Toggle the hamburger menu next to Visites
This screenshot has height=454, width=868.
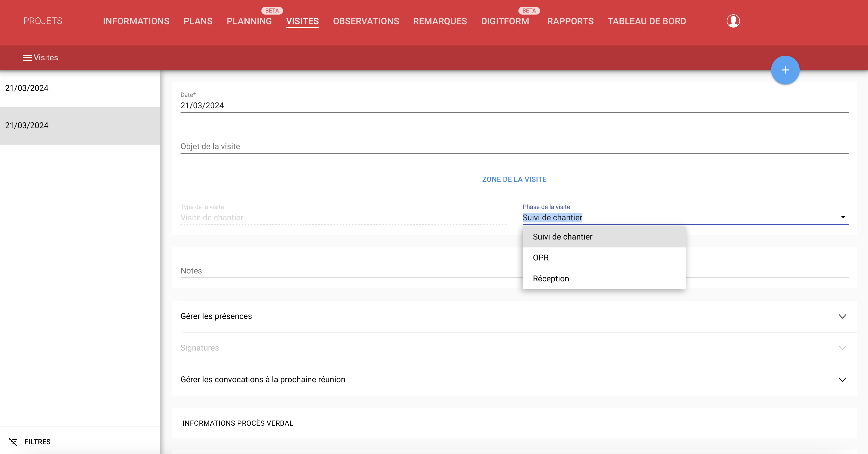(27, 58)
